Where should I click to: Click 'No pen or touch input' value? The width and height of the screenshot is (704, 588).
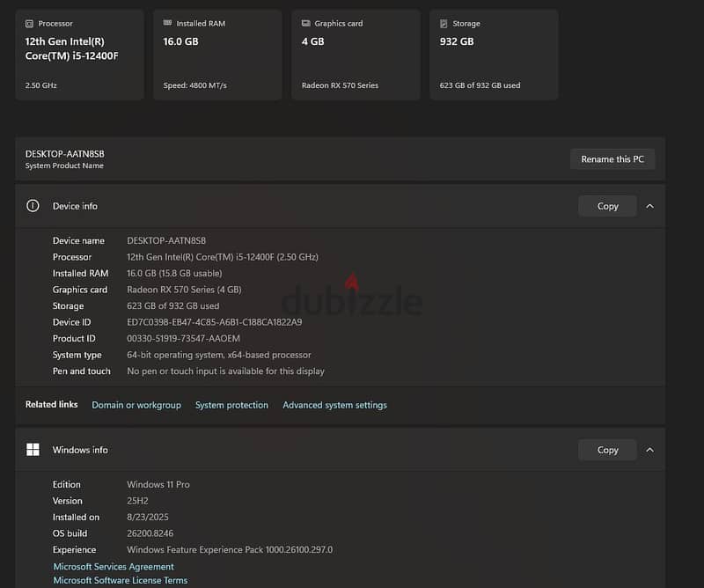coord(225,371)
